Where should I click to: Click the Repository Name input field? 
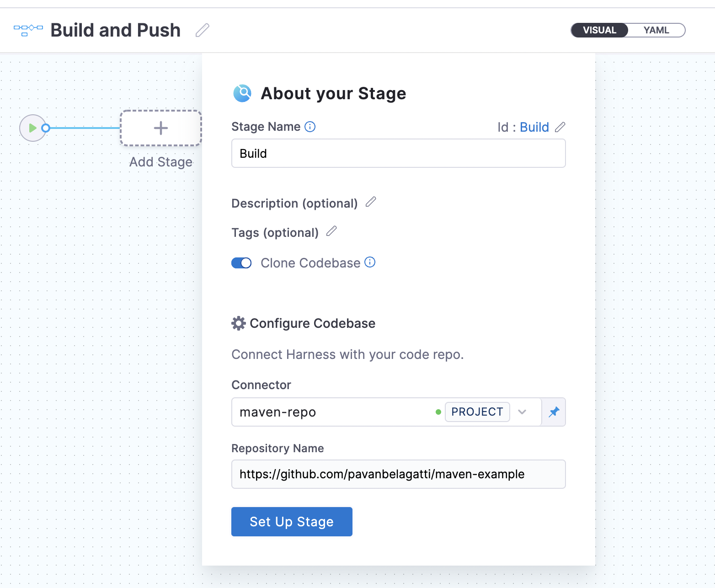pos(399,474)
